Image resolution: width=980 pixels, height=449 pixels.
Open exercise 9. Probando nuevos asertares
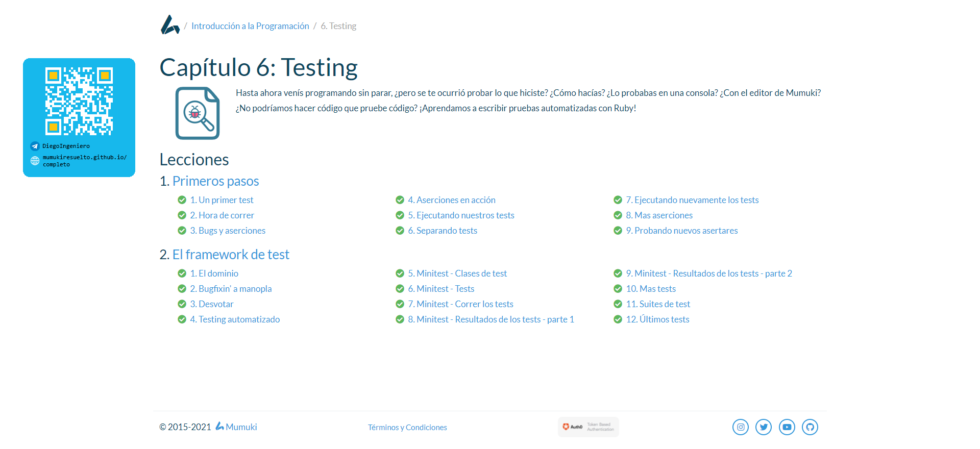point(682,231)
